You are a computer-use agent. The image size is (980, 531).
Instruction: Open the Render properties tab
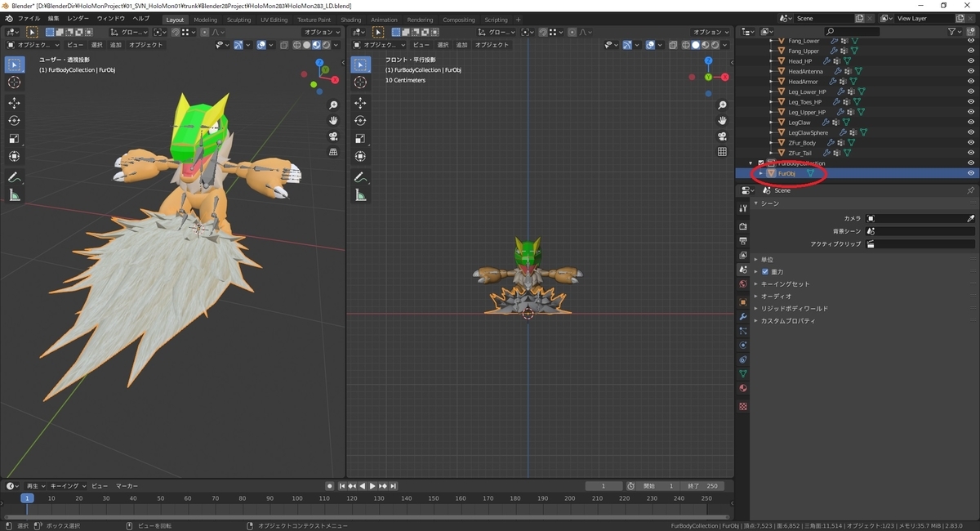(743, 225)
